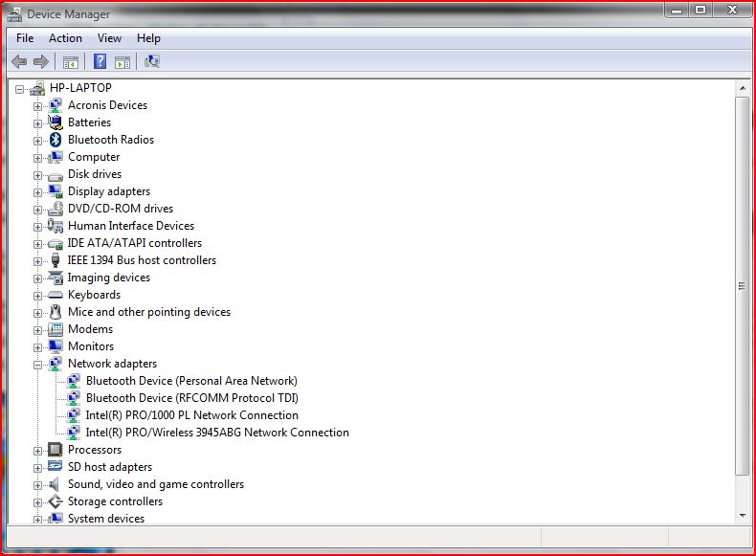This screenshot has height=556, width=756.
Task: Expand the Processors node
Action: click(x=37, y=451)
